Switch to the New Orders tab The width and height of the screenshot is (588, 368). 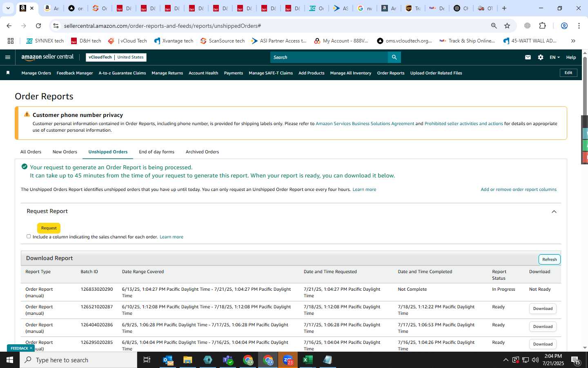click(65, 152)
